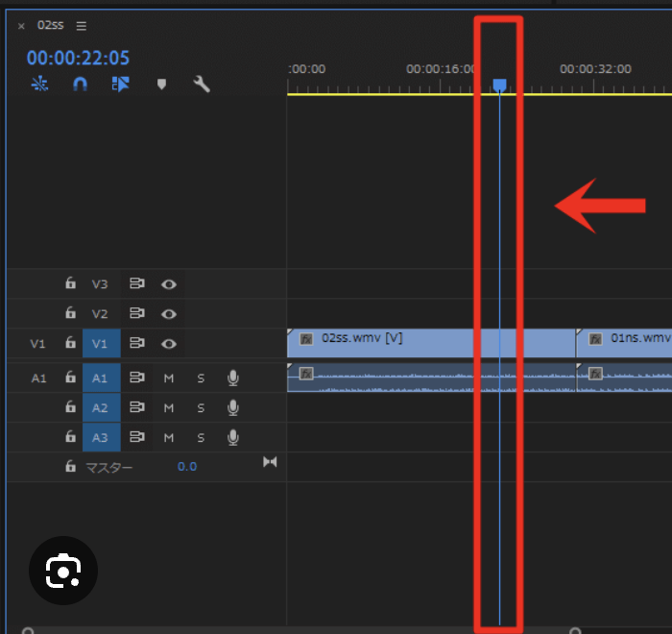Viewport: 672px width, 634px height.
Task: Select the 02ss sequence tab
Action: (x=50, y=26)
